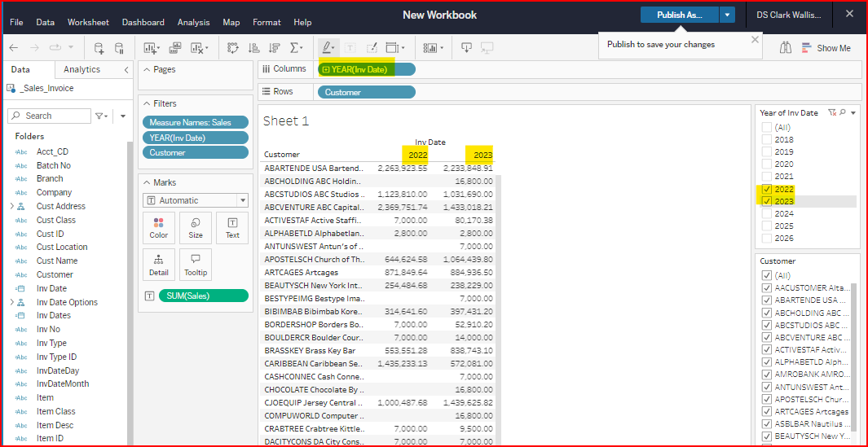Check the 2024 year checkbox
Image resolution: width=868 pixels, height=447 pixels.
coord(766,213)
